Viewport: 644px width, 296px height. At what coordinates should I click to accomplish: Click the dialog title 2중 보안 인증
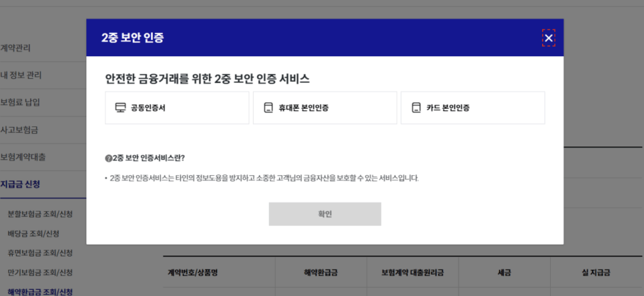point(132,38)
